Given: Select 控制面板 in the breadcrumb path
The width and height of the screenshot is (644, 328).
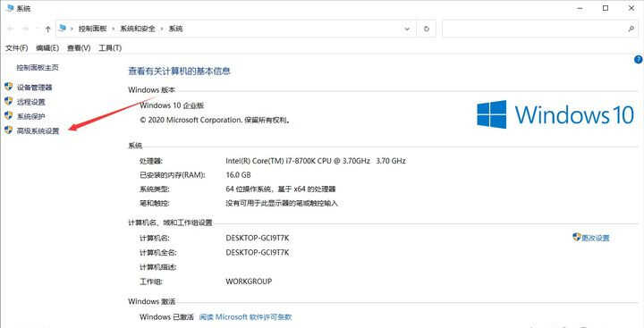Looking at the screenshot, I should 92,29.
